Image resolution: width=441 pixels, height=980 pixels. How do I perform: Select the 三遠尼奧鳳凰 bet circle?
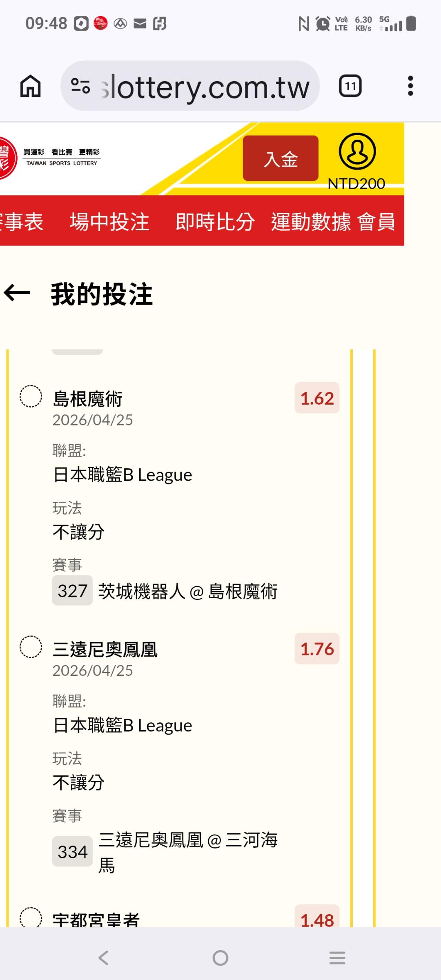[31, 647]
